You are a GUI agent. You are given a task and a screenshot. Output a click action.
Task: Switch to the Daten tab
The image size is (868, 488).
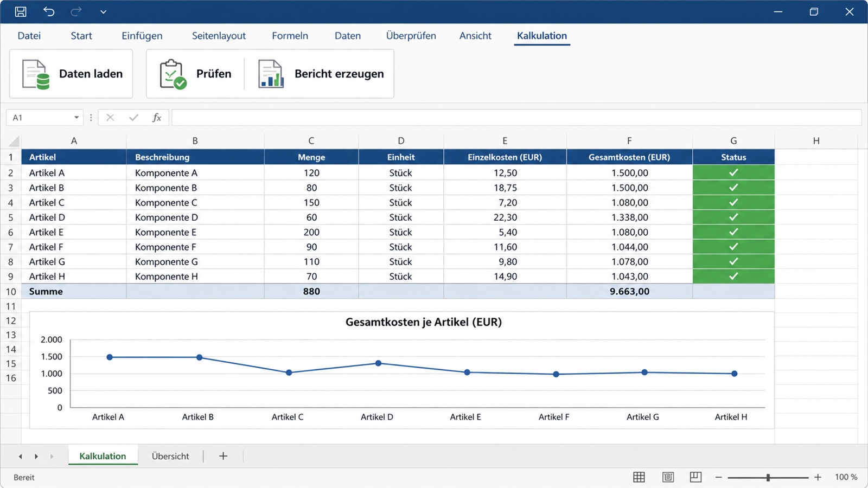(x=348, y=36)
